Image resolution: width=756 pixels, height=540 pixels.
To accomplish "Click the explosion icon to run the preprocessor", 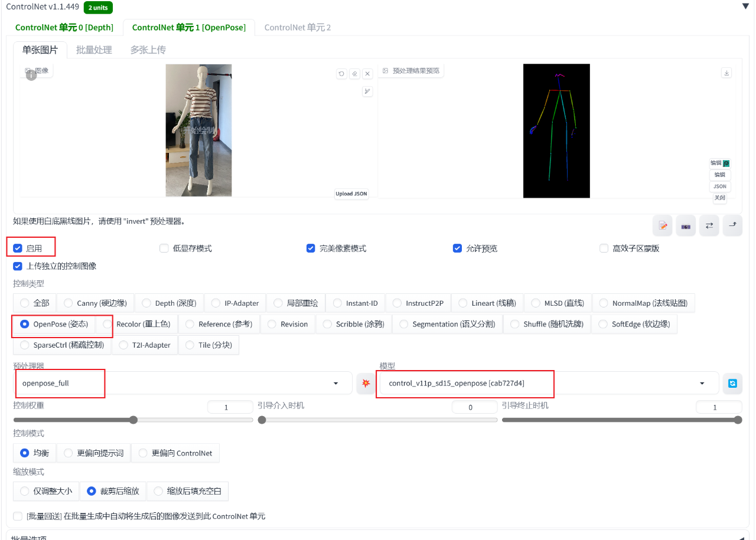I will 366,383.
